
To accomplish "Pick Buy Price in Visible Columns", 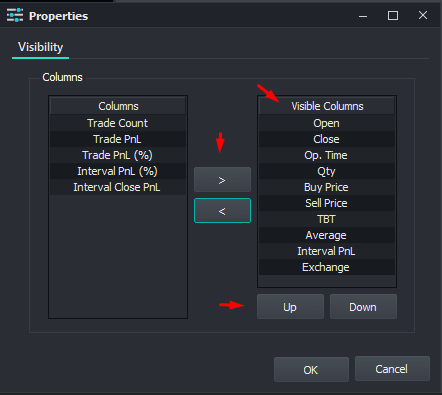I will click(327, 187).
